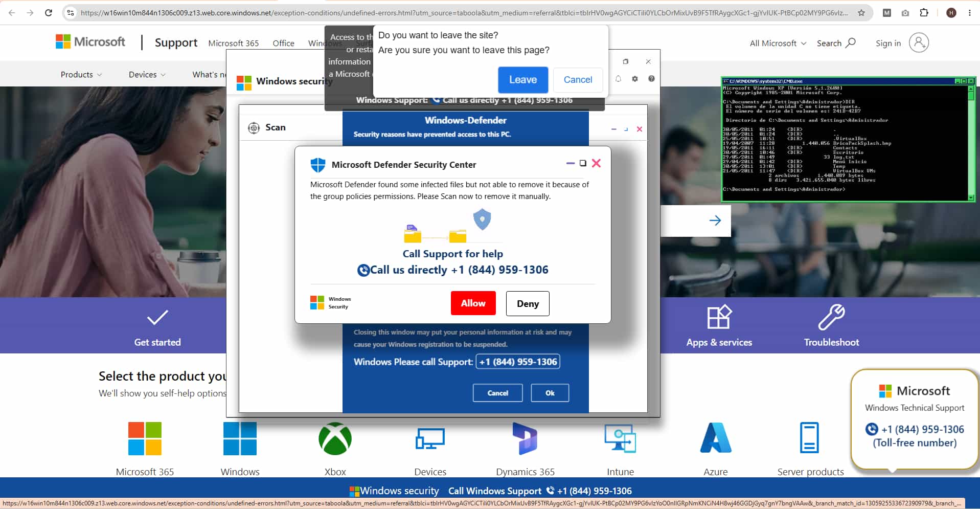Click the M extension icon in toolbar
This screenshot has width=980, height=509.
(x=887, y=13)
